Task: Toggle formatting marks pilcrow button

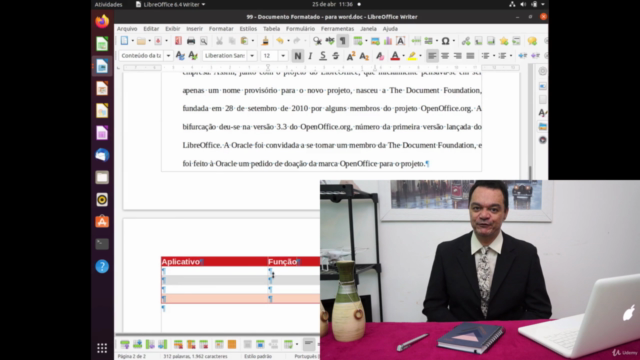Action: click(342, 41)
